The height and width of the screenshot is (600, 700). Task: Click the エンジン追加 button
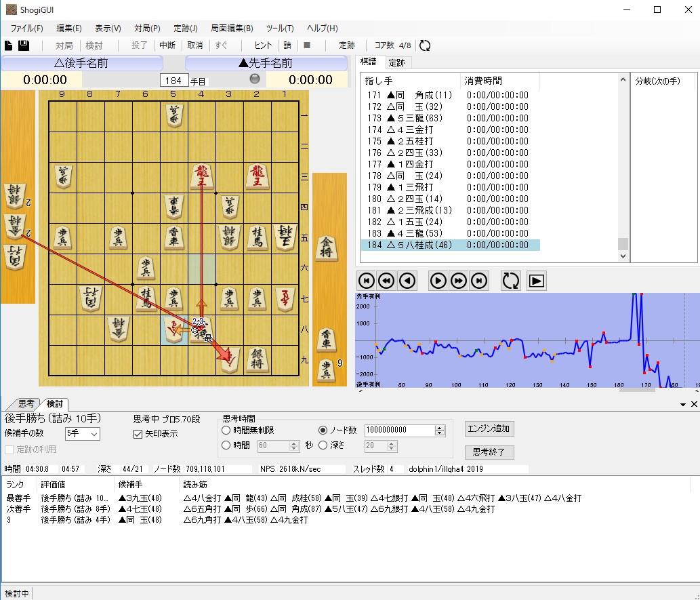(489, 428)
